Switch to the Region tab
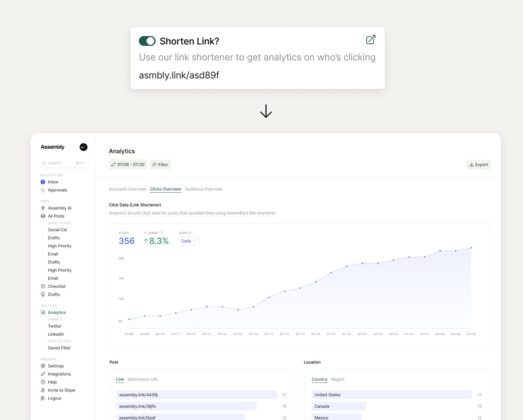 click(338, 379)
